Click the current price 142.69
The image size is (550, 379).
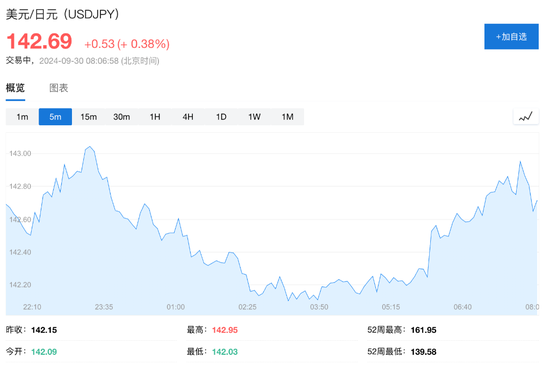[39, 41]
